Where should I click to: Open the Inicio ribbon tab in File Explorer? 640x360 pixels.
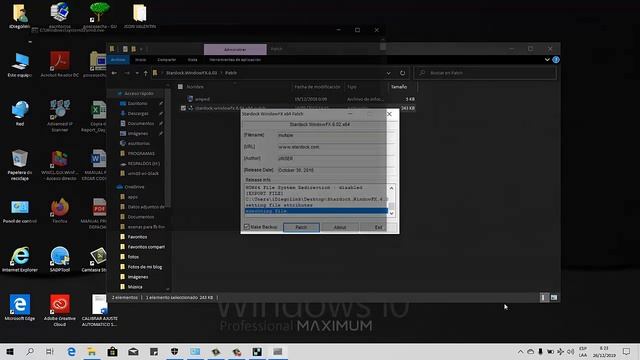pyautogui.click(x=140, y=60)
